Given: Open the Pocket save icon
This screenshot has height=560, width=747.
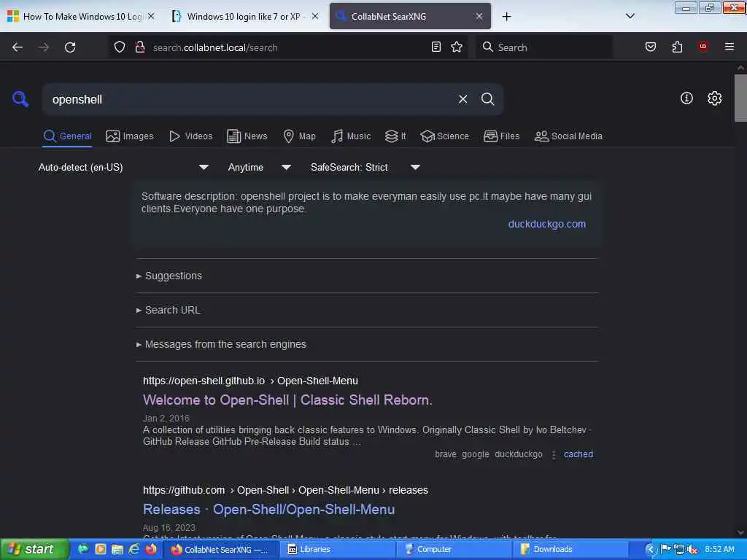Looking at the screenshot, I should coord(651,47).
